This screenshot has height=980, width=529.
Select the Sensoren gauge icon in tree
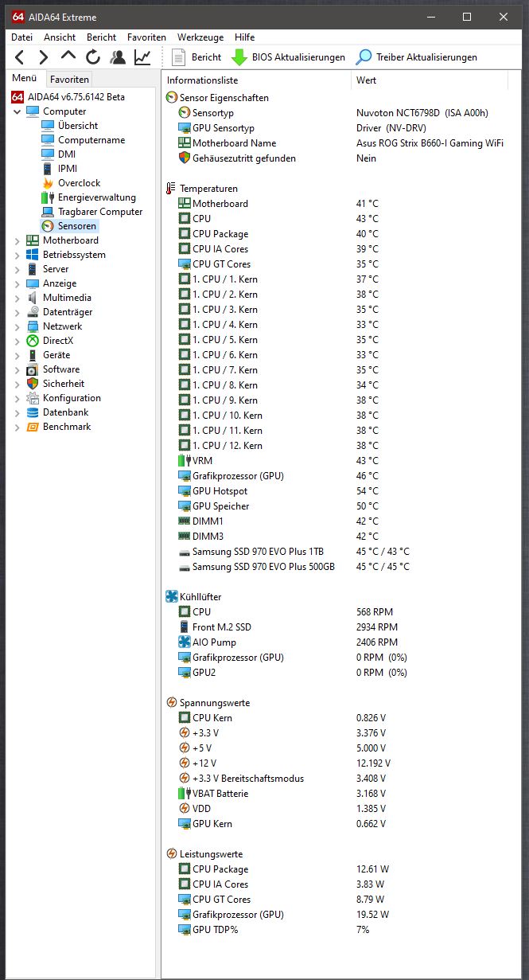point(48,226)
